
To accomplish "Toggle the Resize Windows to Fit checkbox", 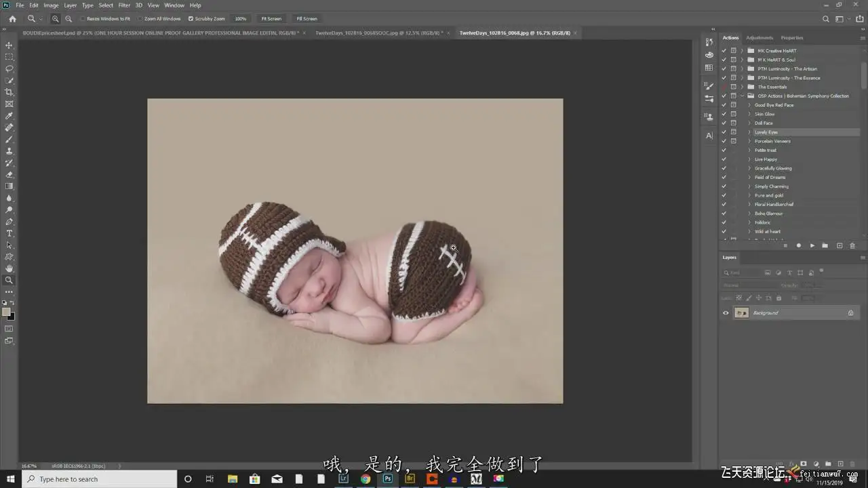I will click(x=83, y=19).
